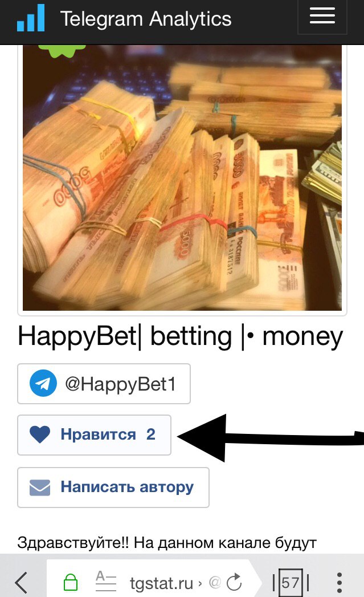Select the HappyBet betting money heading
The image size is (364, 597).
coord(180,336)
